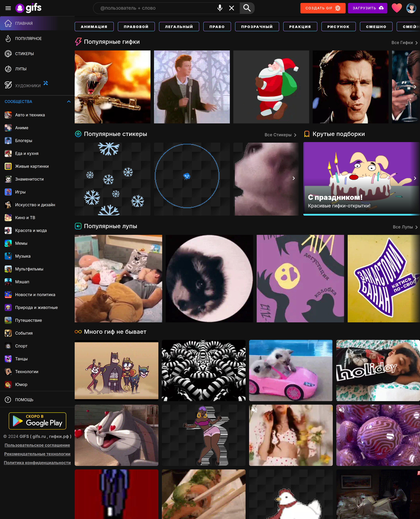Go to the Популярное menu item
Viewport: 420px width, 519px height.
pos(28,39)
